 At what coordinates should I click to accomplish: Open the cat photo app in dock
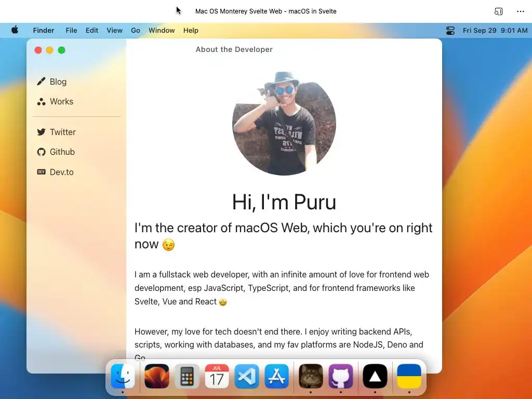(x=311, y=376)
